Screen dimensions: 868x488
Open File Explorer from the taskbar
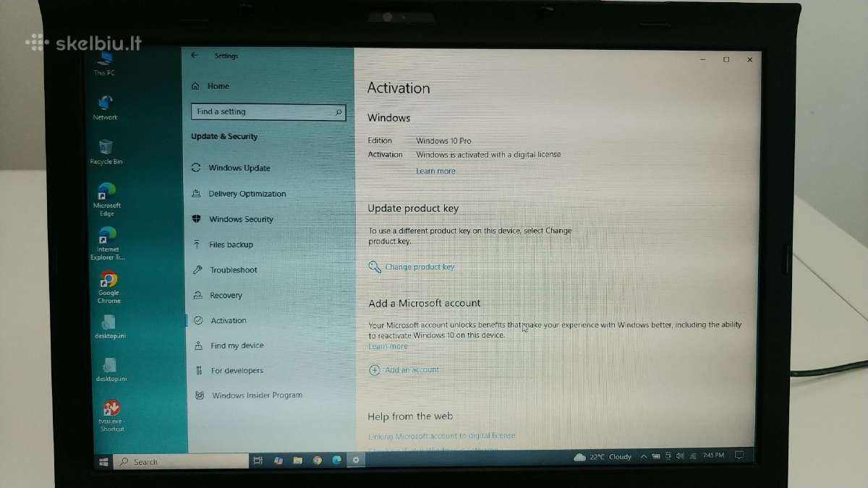pos(297,461)
